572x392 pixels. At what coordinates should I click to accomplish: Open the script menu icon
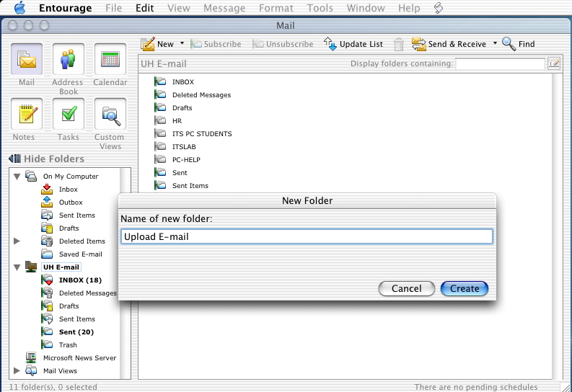(439, 8)
